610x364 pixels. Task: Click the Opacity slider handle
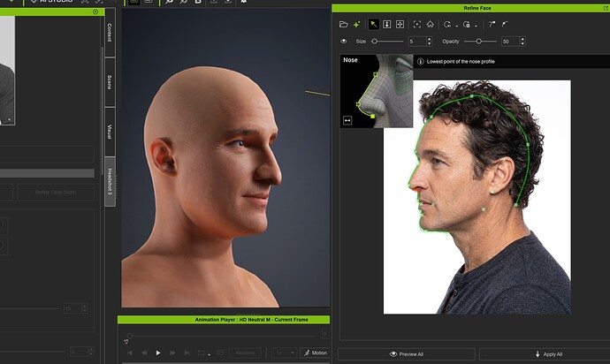479,42
